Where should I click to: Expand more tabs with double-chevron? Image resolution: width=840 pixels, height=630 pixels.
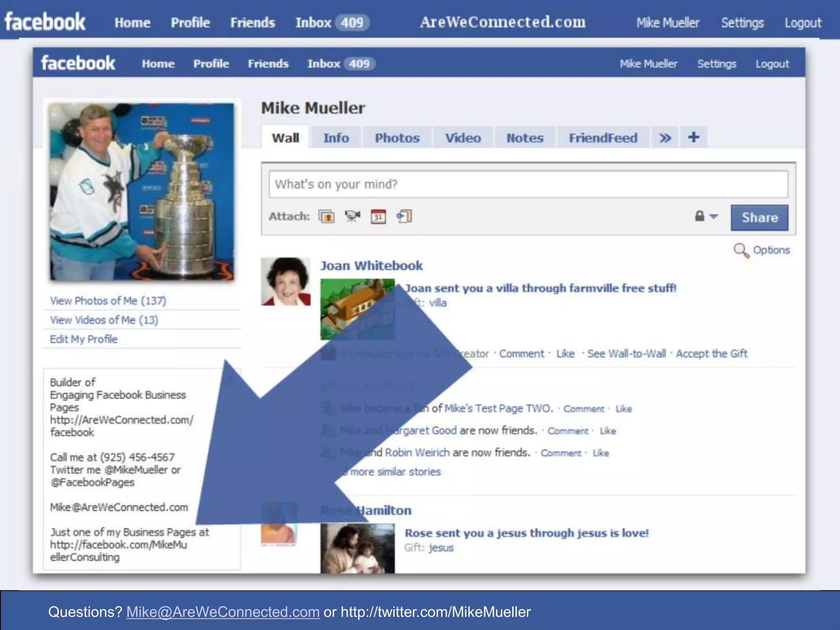pos(665,138)
